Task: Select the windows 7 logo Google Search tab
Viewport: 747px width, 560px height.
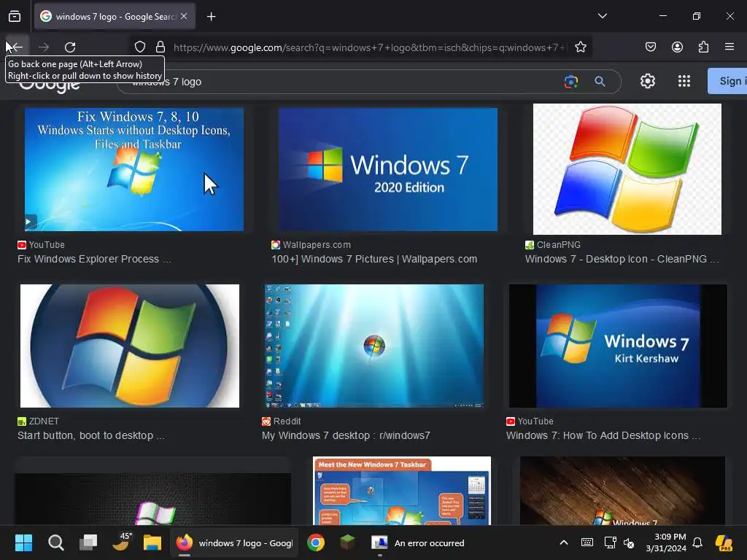Action: point(115,16)
